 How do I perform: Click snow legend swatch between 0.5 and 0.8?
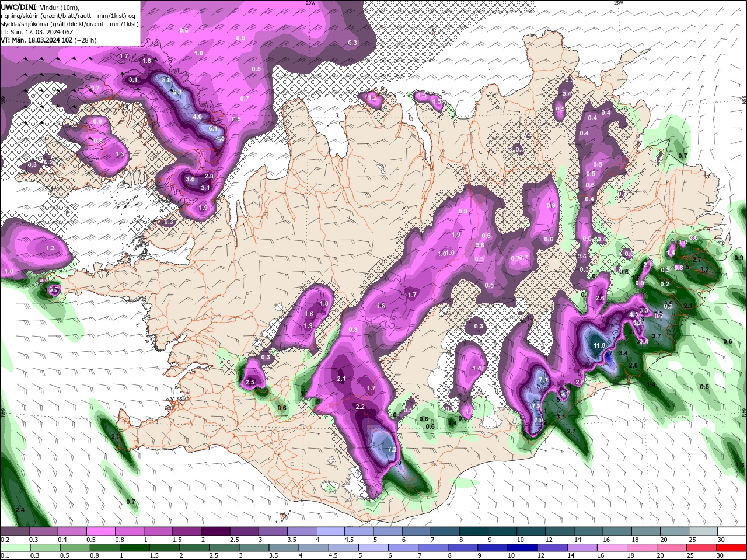click(x=100, y=532)
